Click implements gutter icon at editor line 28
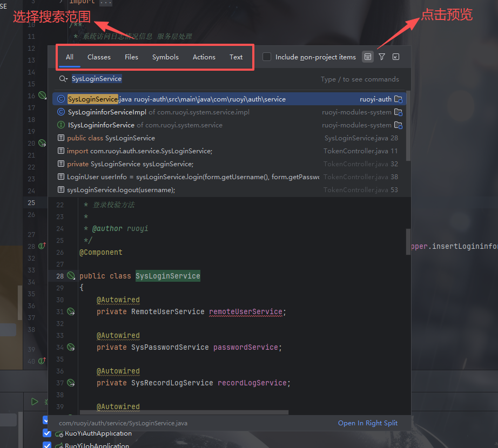 click(42, 246)
